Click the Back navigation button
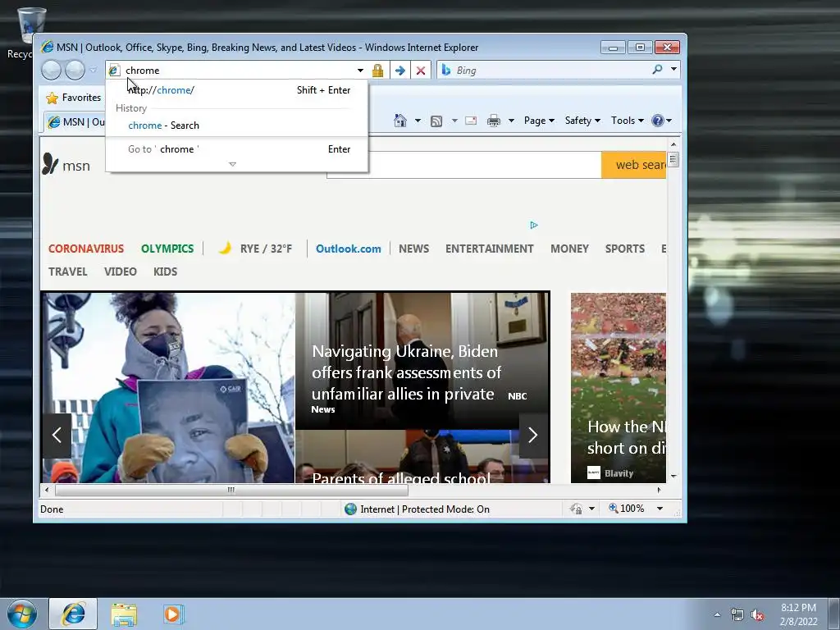The image size is (840, 630). click(x=51, y=71)
